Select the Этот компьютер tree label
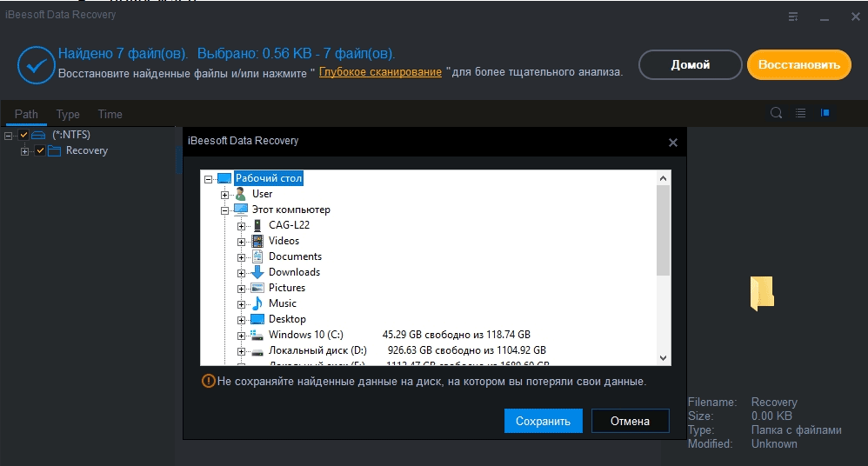Screen dimensions: 868x466 [291, 210]
